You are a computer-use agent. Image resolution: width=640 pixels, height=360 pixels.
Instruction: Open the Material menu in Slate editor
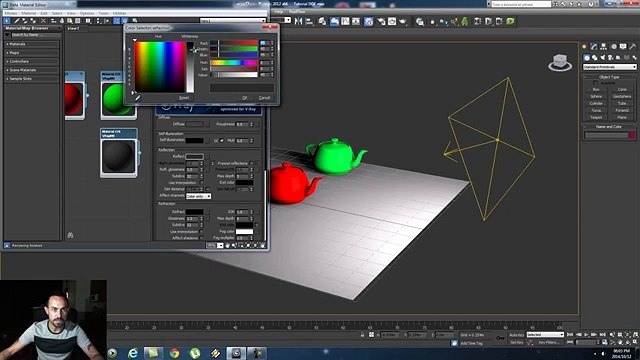tap(29, 13)
